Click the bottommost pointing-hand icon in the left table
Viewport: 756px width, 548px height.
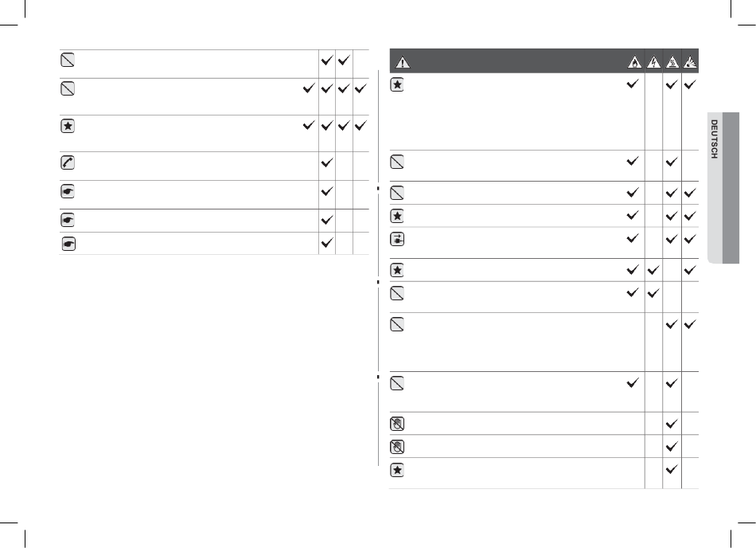pyautogui.click(x=68, y=244)
